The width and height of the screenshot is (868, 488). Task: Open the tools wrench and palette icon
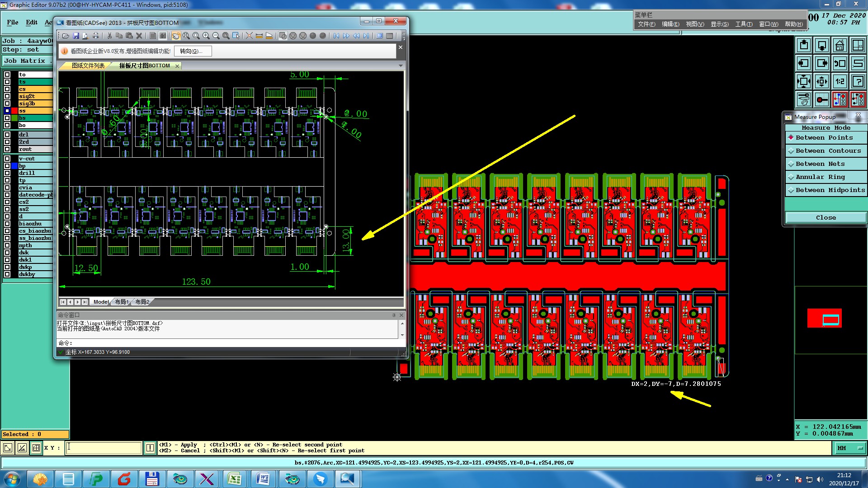[803, 99]
